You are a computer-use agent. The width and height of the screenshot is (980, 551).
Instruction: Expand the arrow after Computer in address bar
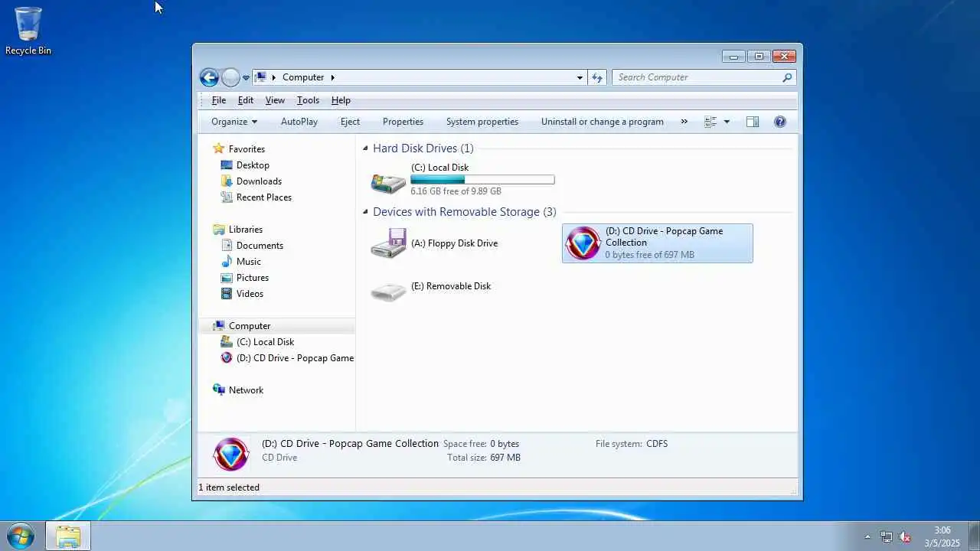point(332,77)
